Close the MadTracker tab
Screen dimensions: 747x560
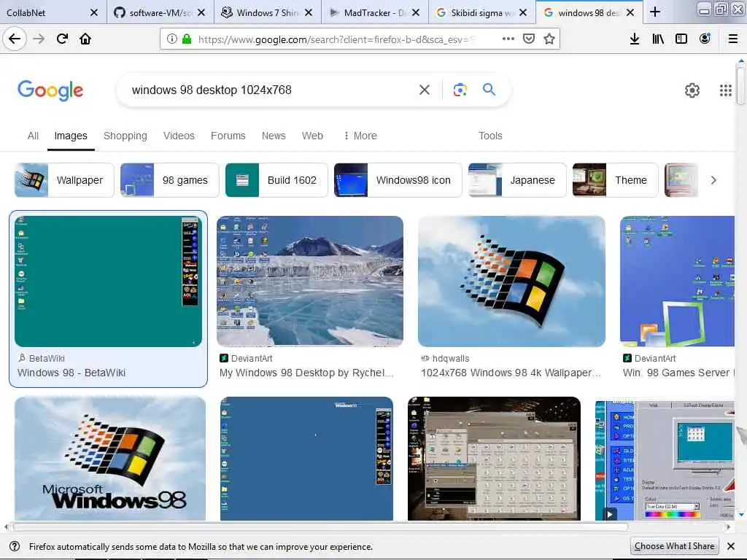pos(415,12)
